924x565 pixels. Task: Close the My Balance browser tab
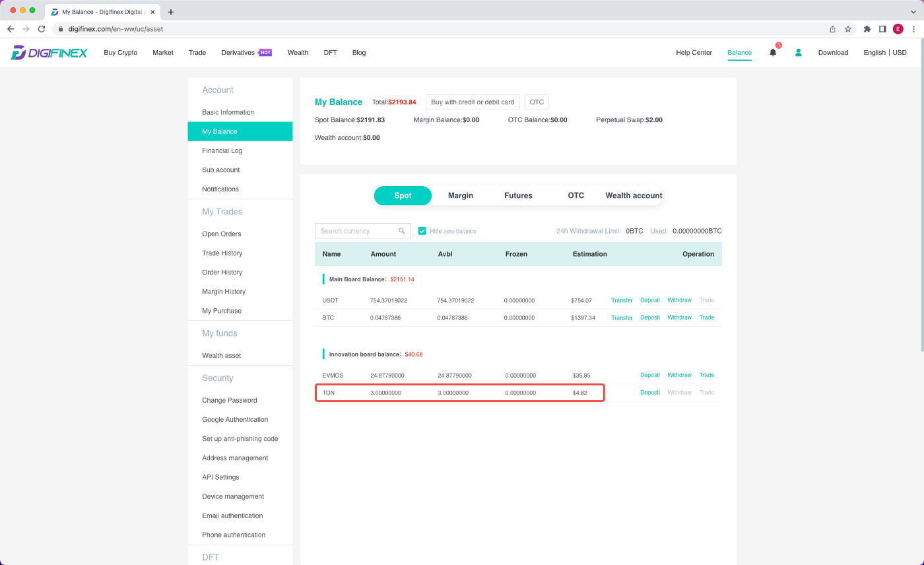pyautogui.click(x=152, y=12)
